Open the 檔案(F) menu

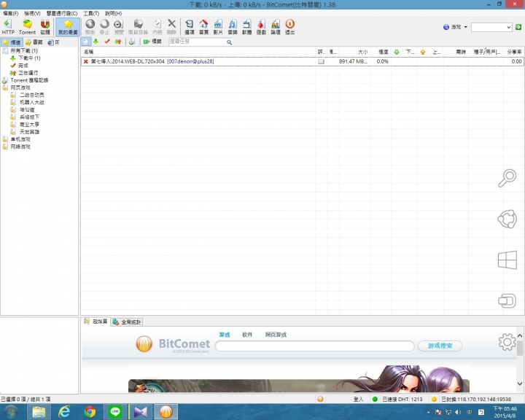pos(11,13)
